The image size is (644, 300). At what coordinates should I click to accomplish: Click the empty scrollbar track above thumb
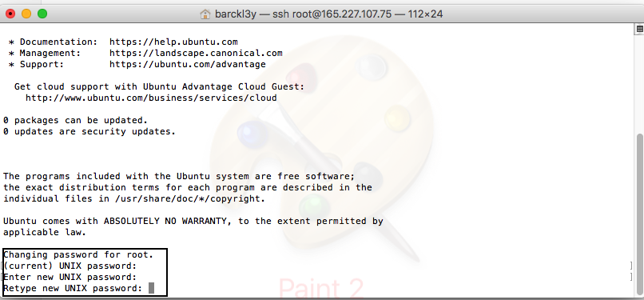click(639, 82)
